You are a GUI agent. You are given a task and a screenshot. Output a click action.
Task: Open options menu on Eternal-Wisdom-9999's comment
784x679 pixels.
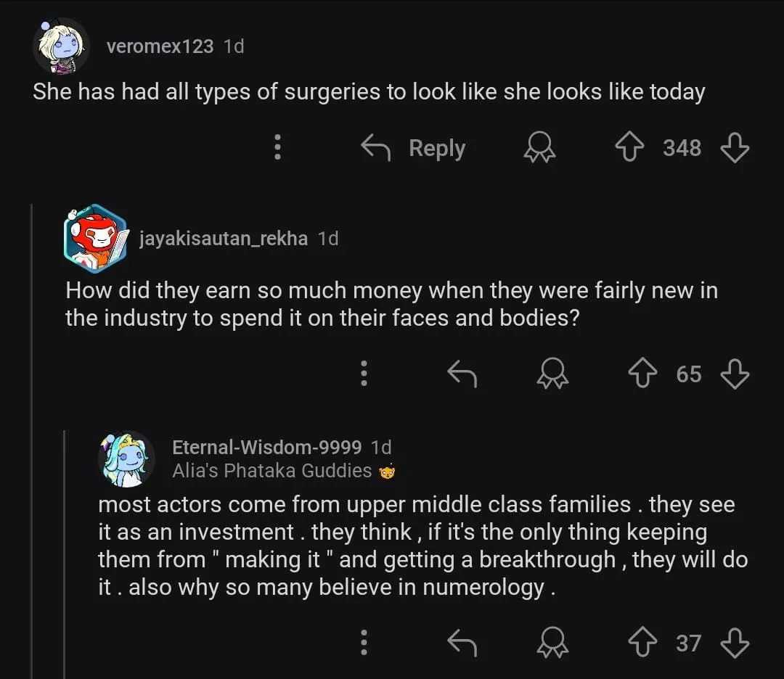tap(364, 642)
